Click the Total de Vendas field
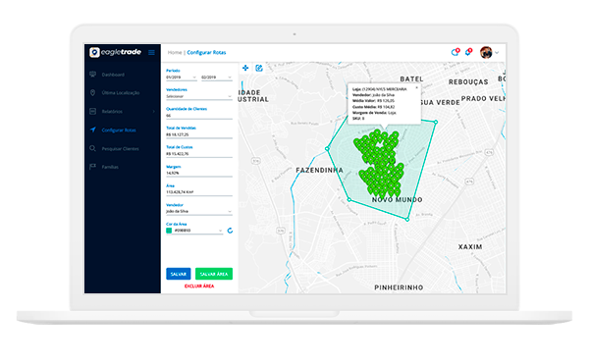 [199, 134]
